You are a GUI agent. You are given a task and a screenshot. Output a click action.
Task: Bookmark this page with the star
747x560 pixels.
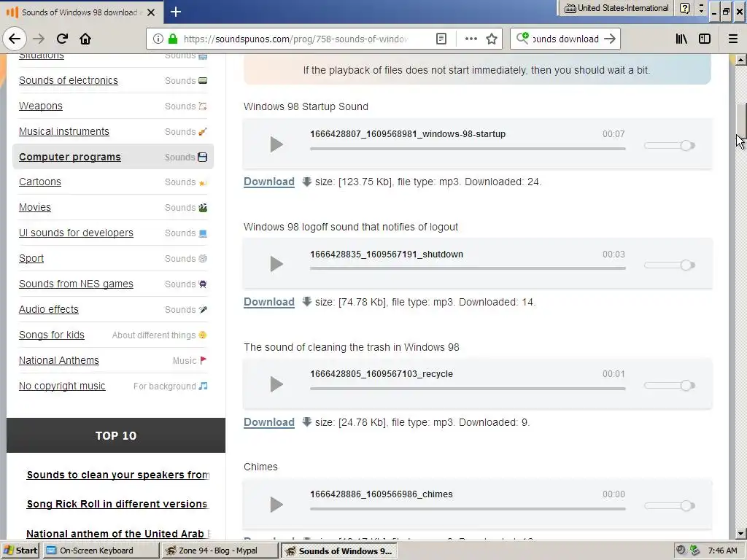pyautogui.click(x=492, y=39)
